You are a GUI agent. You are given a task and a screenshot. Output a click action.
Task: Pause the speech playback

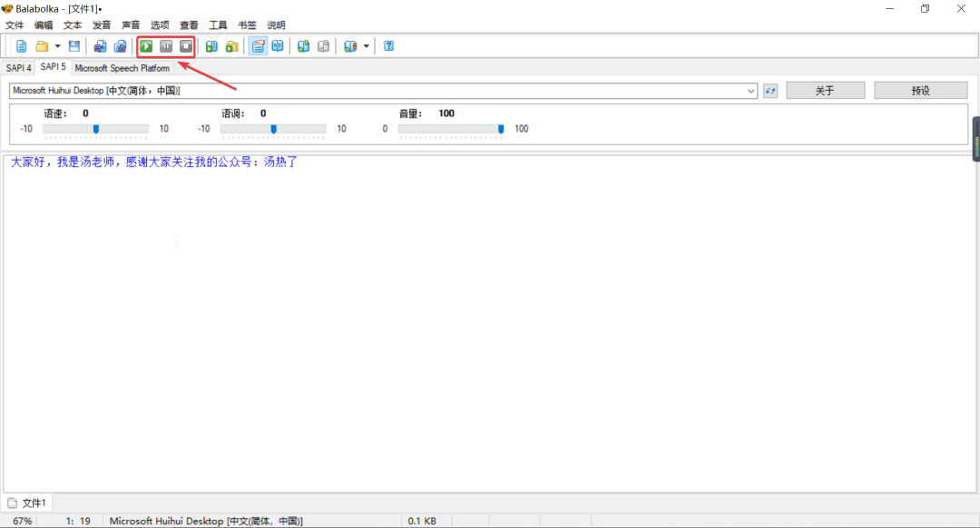point(166,46)
